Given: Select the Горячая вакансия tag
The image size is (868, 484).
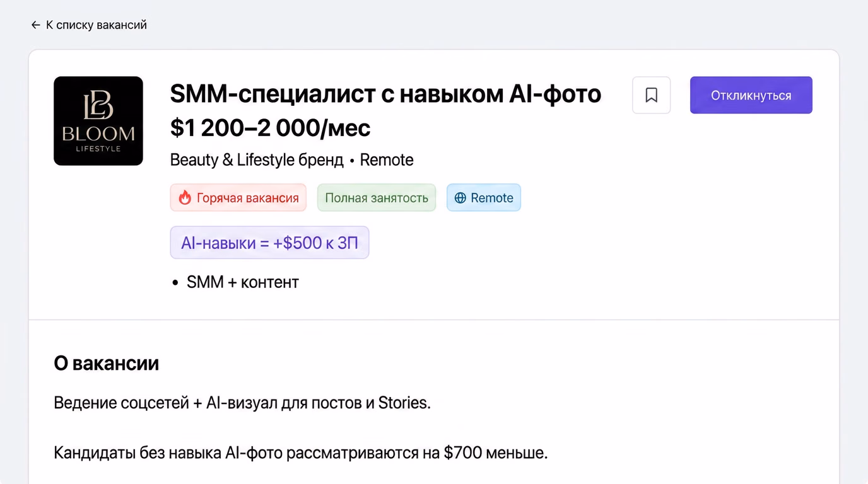Looking at the screenshot, I should (238, 198).
